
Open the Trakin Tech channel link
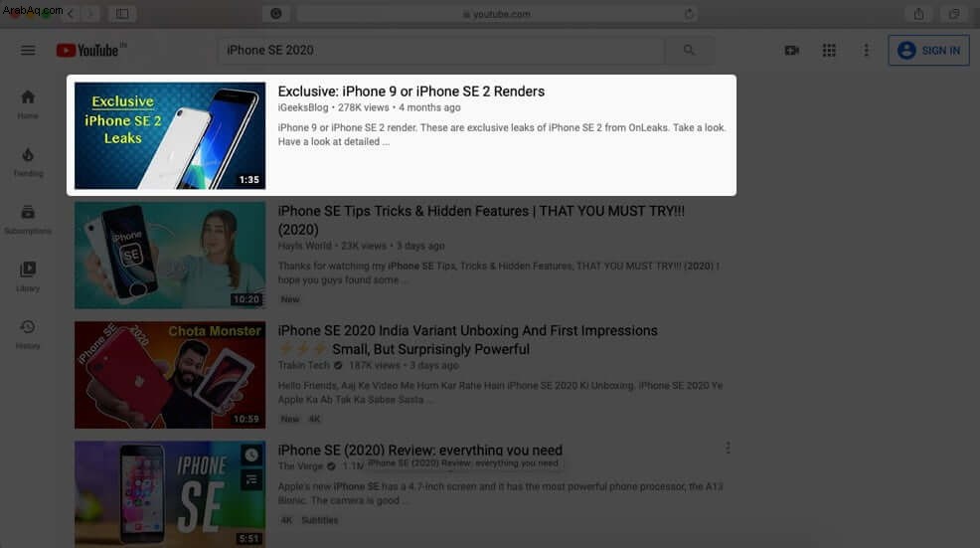[304, 365]
